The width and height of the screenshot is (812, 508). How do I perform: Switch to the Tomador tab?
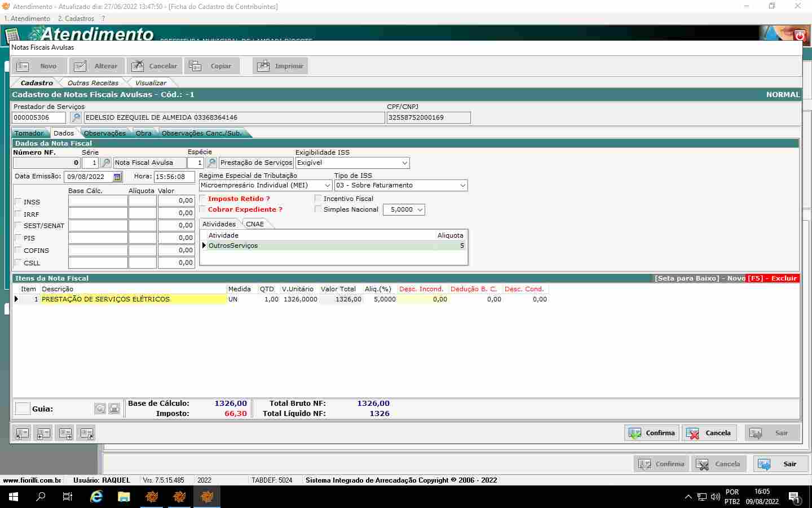coord(29,133)
